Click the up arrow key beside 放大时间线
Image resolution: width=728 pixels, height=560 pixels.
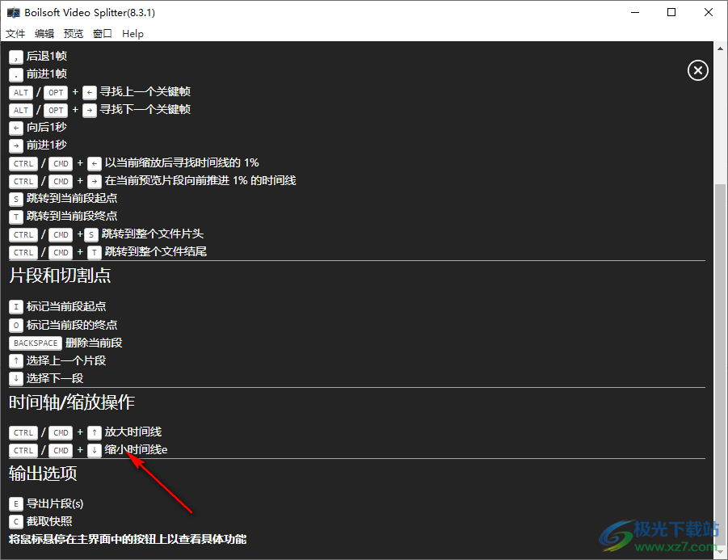(x=95, y=433)
